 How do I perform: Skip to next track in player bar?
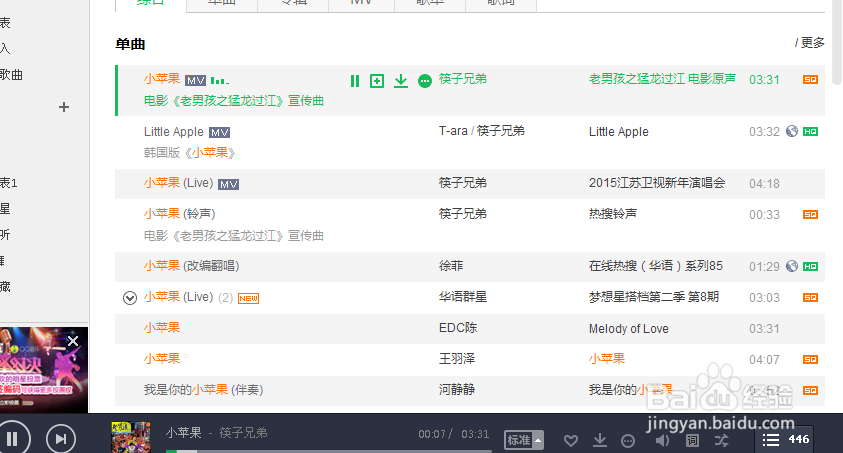click(61, 439)
